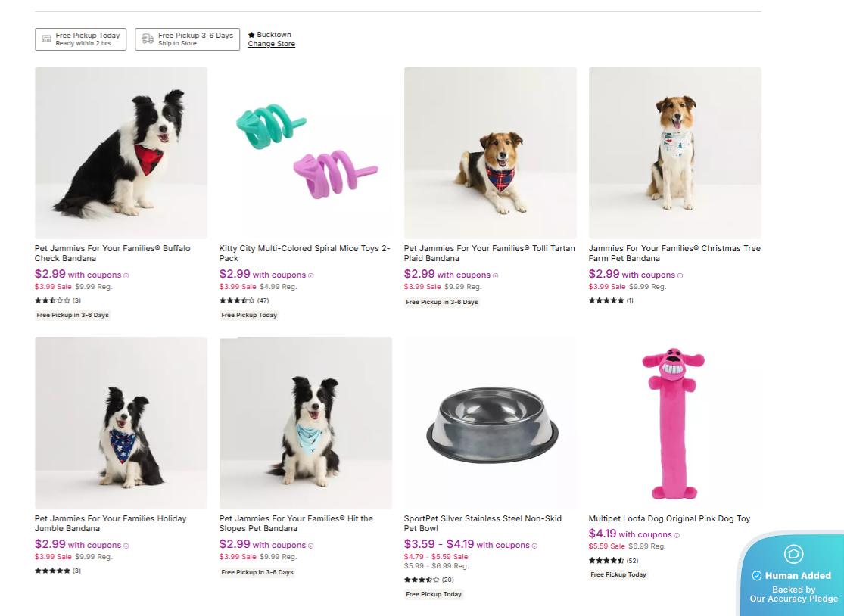Image resolution: width=844 pixels, height=616 pixels.
Task: Open coupons info for Buffalo Check Bandana
Action: (x=125, y=274)
